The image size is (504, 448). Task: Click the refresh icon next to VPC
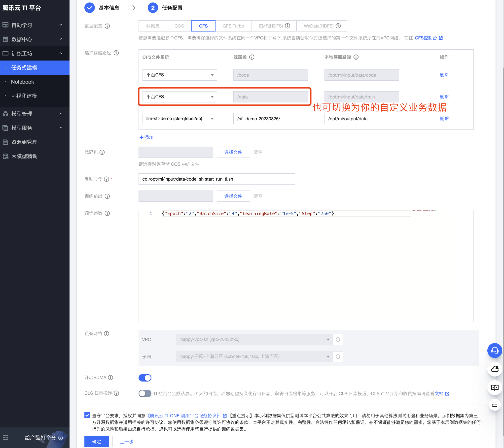tap(338, 339)
